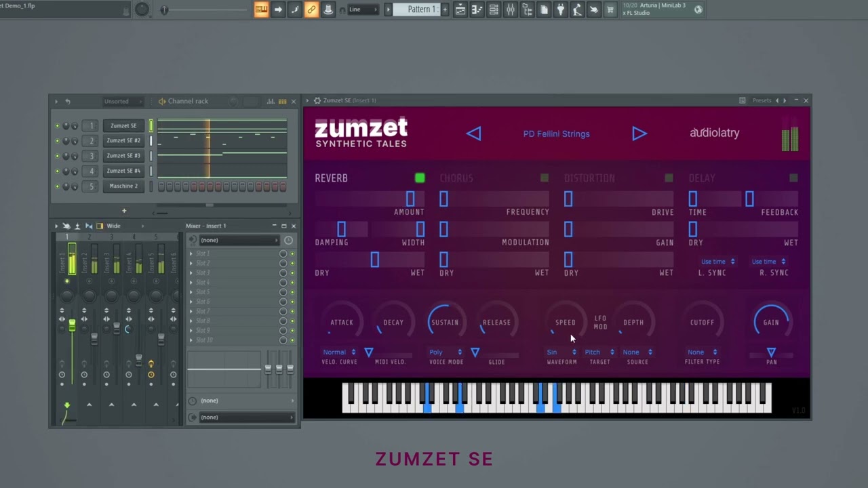Add a new channel with the plus button

pyautogui.click(x=124, y=211)
